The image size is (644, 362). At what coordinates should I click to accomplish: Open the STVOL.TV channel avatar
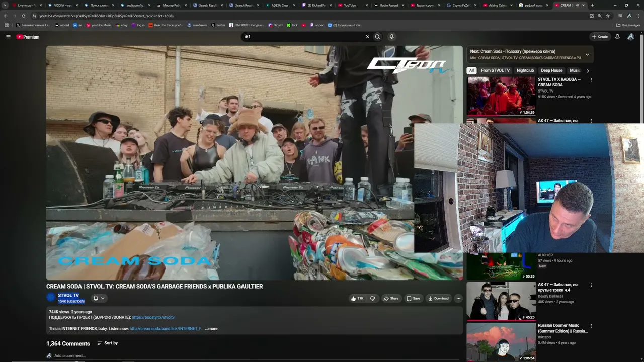51,298
